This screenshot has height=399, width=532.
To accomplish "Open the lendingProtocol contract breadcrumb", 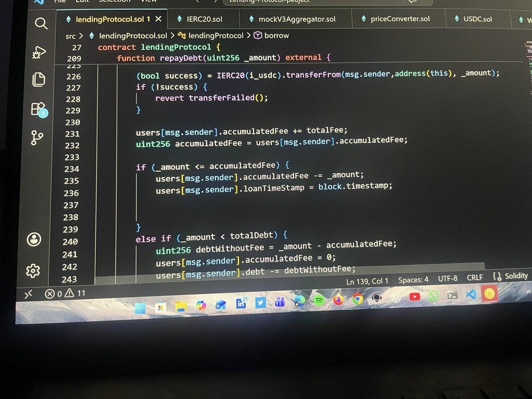I will pos(211,35).
